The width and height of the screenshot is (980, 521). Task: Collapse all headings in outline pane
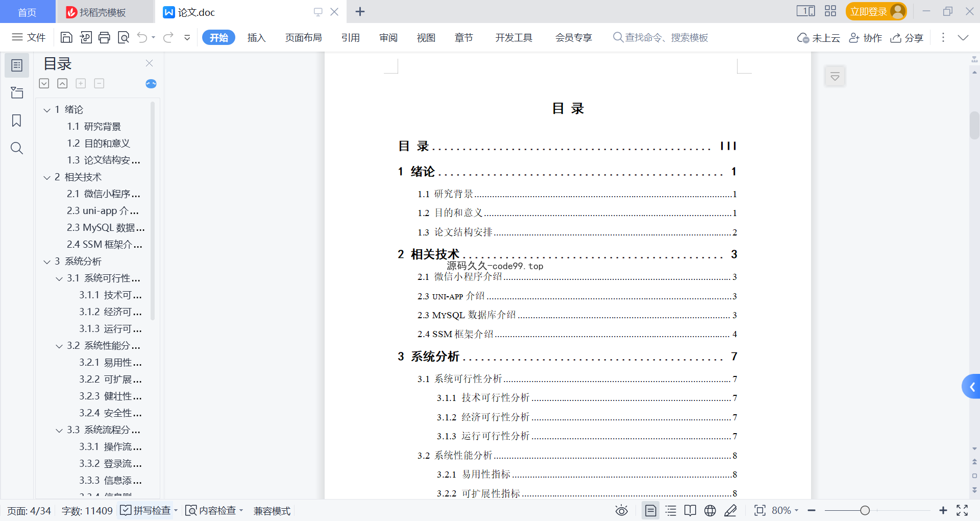62,83
